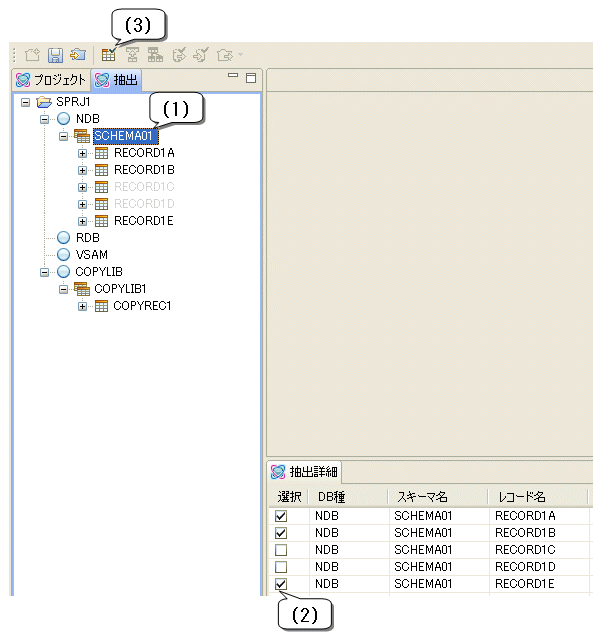Viewport: 603px width, 641px height.
Task: Expand the RECORD1A tree node
Action: click(x=83, y=153)
